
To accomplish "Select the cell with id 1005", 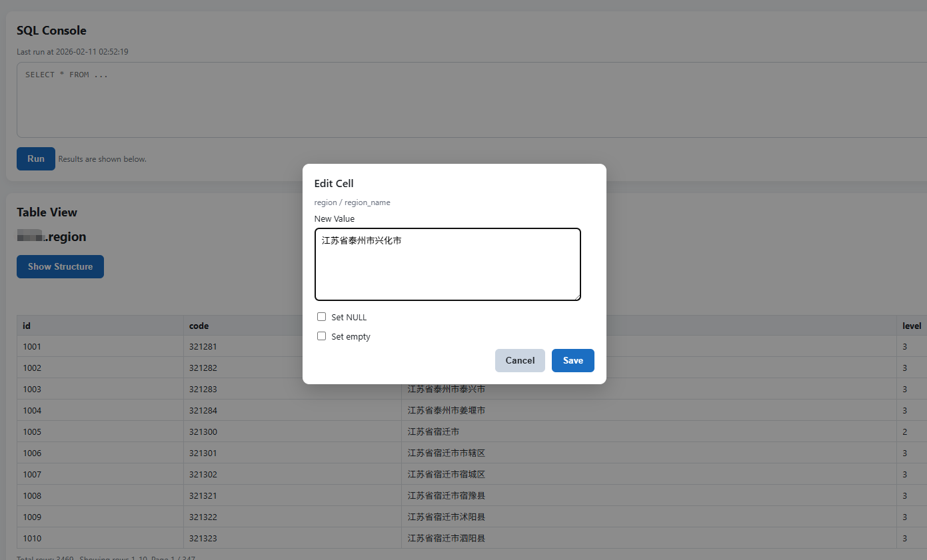I will 32,431.
